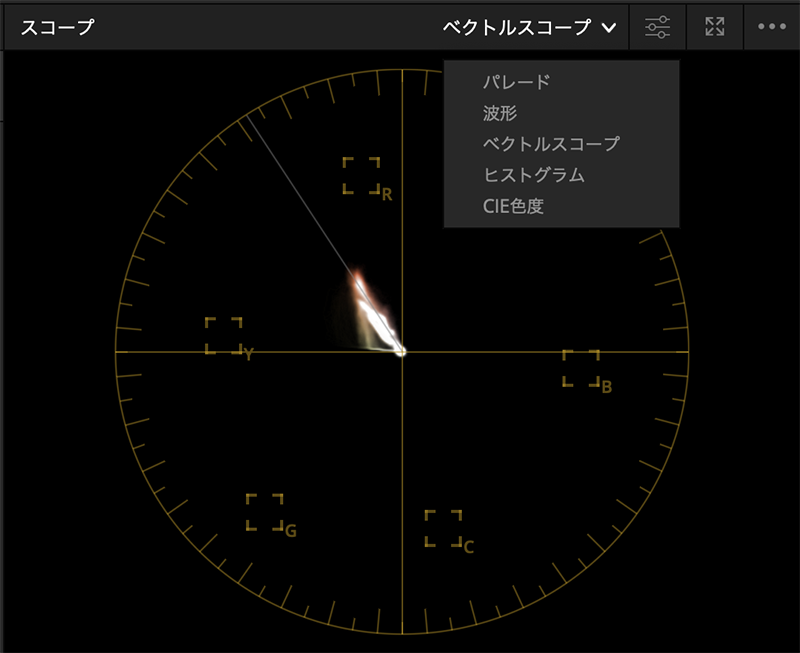800x653 pixels.
Task: Select ヒストグラム from the scope menu
Action: [534, 175]
